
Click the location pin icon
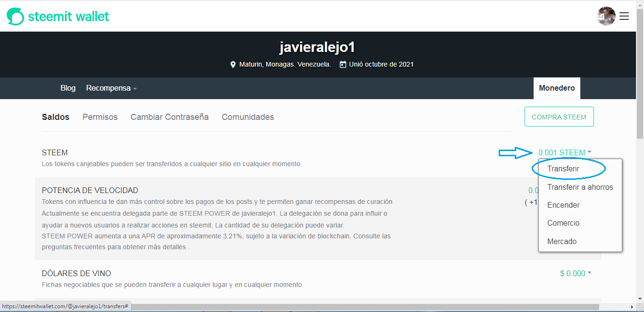click(x=233, y=65)
